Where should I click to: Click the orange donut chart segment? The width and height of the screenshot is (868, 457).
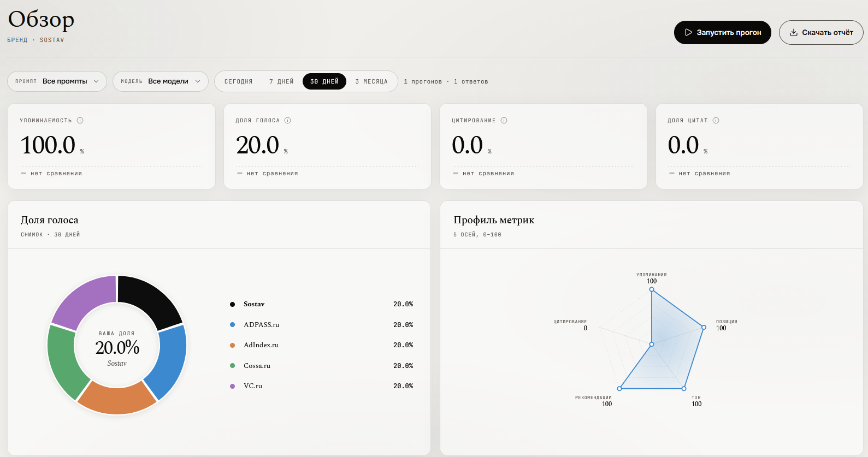[x=117, y=398]
